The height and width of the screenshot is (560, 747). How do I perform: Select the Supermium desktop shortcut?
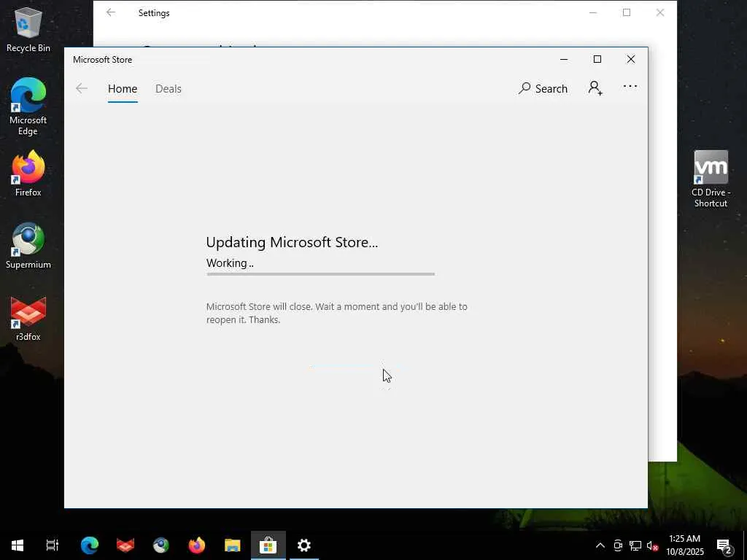[x=28, y=246]
